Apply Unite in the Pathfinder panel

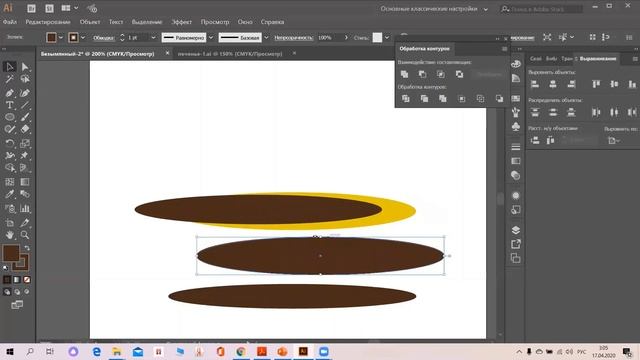click(x=404, y=74)
